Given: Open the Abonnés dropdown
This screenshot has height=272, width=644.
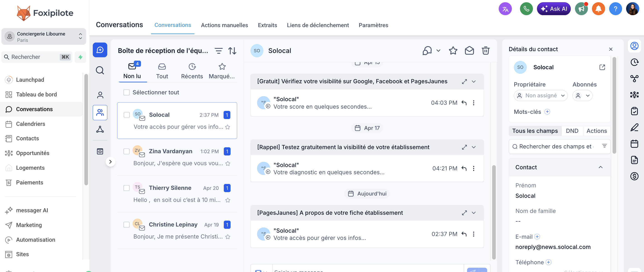Looking at the screenshot, I should point(582,95).
